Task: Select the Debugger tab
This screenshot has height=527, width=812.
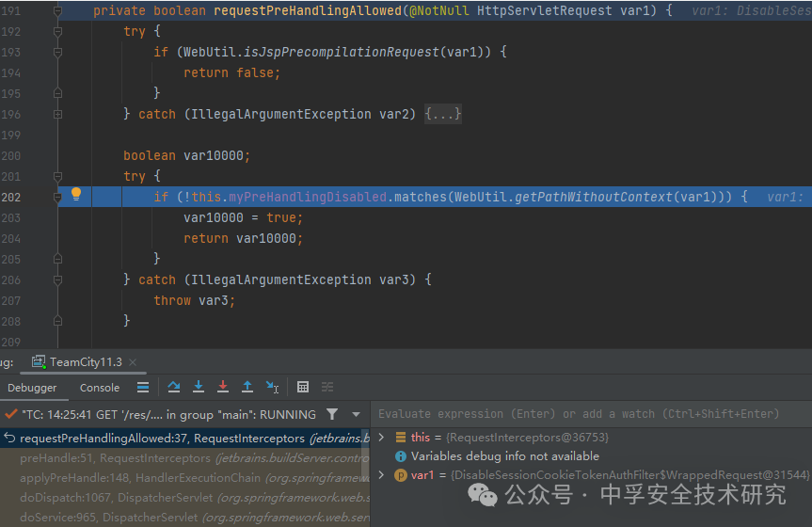Action: coord(32,388)
